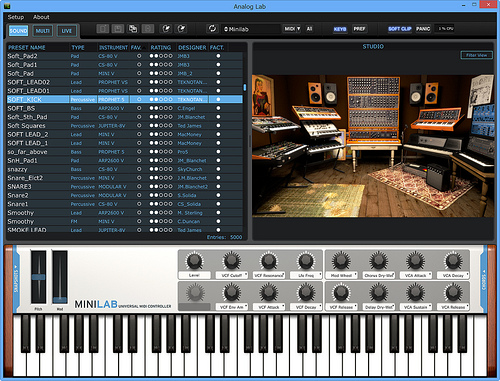Image resolution: width=500 pixels, height=381 pixels.
Task: Click the Filter View button
Action: click(x=476, y=55)
